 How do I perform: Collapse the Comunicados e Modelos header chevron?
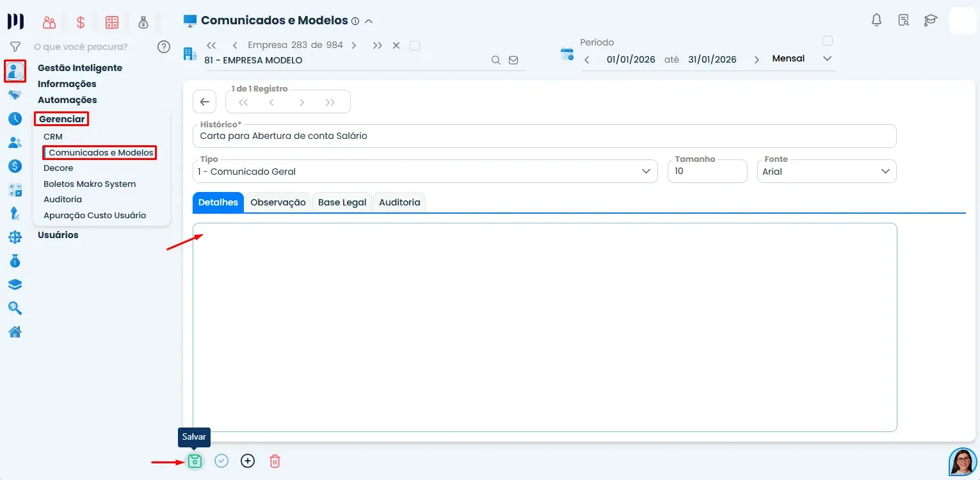[x=369, y=20]
